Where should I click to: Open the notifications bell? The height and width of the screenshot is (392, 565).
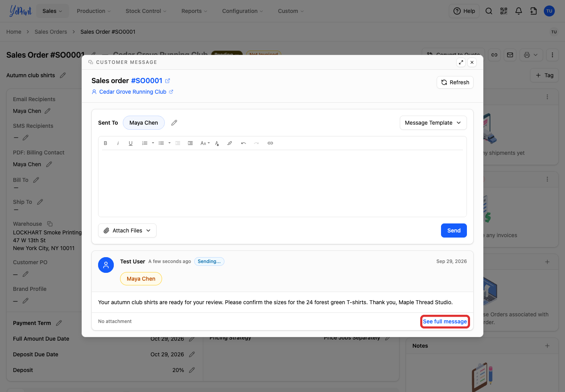[519, 11]
